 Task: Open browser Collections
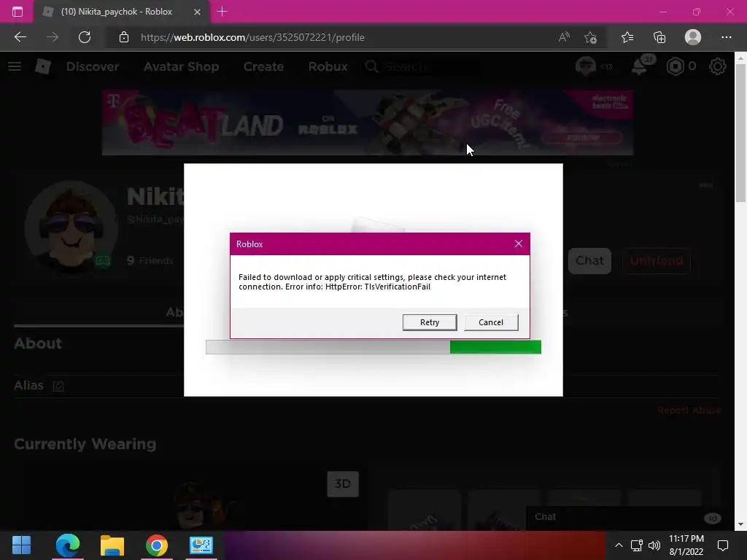click(x=659, y=37)
